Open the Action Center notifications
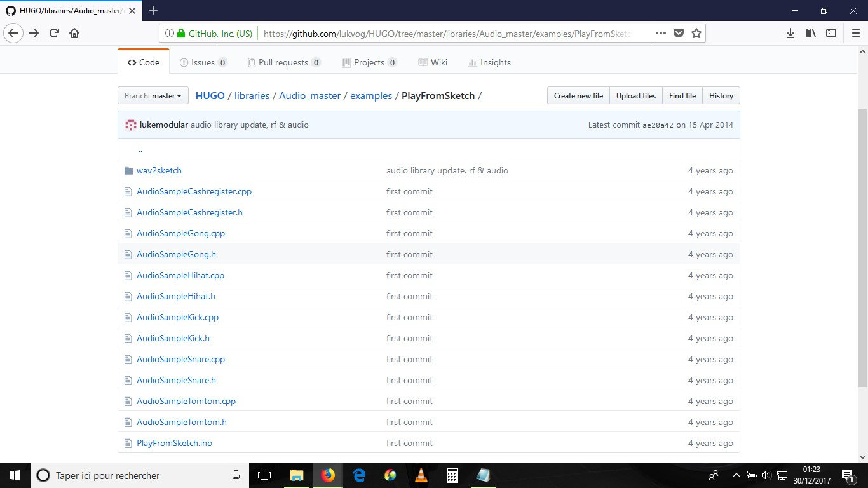 click(848, 475)
